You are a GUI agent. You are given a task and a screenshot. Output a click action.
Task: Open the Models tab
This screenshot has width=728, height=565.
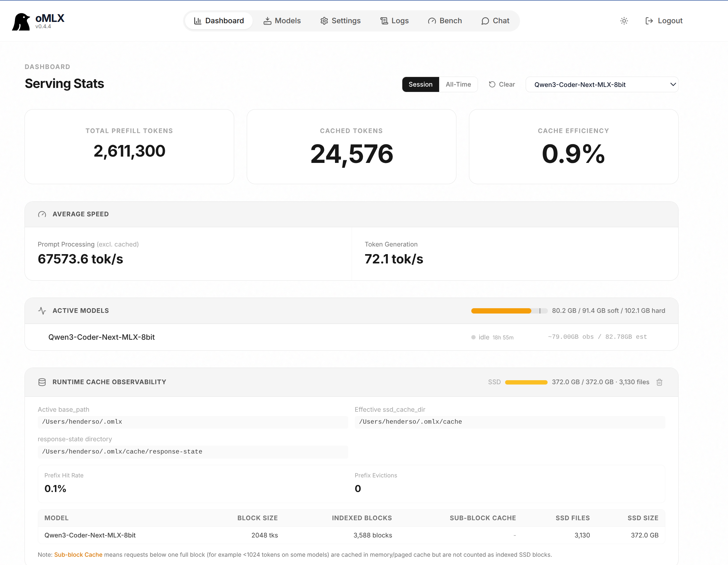[x=282, y=21]
